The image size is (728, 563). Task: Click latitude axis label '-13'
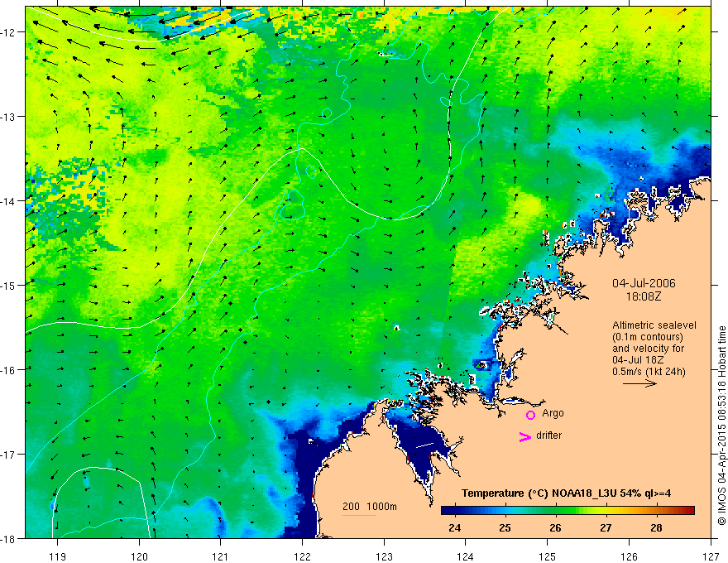pos(9,117)
